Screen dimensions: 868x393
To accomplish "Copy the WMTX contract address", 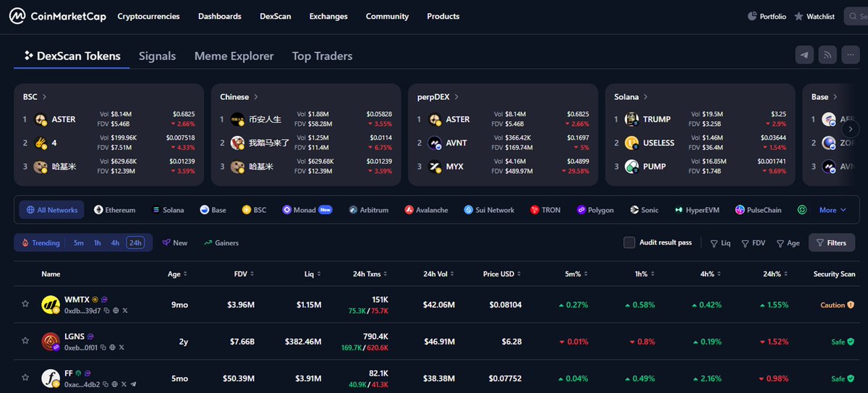I will (106, 310).
